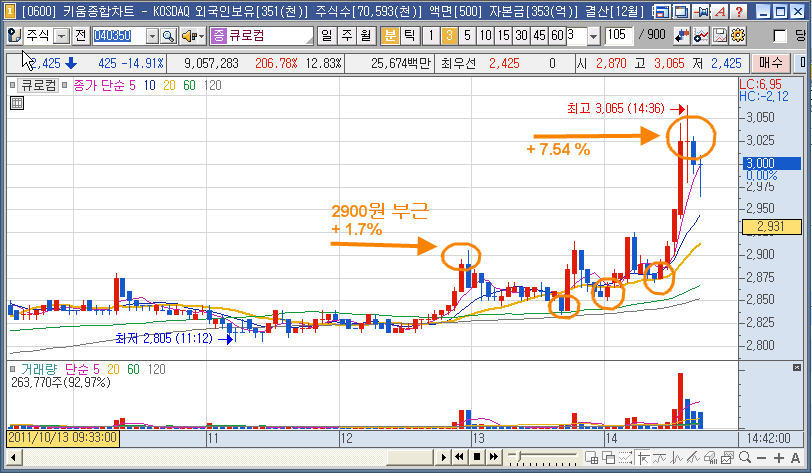Open the 주식 market type dropdown
Screen dimensions: 812x473
tap(62, 36)
